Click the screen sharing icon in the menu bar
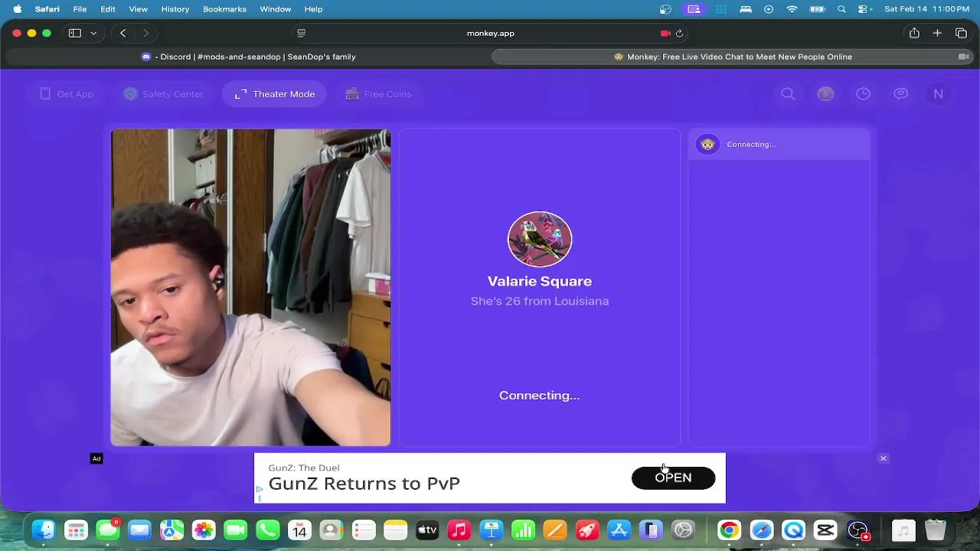 point(694,9)
